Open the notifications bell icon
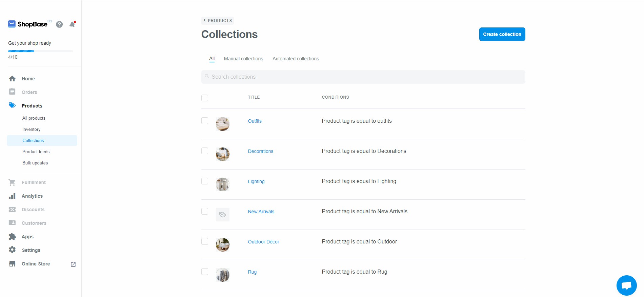 pyautogui.click(x=72, y=24)
